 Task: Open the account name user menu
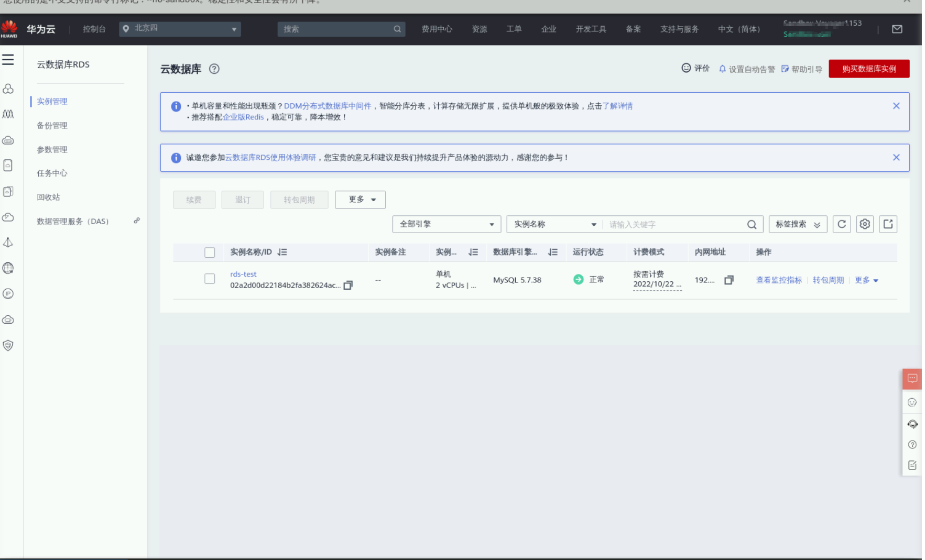click(822, 29)
